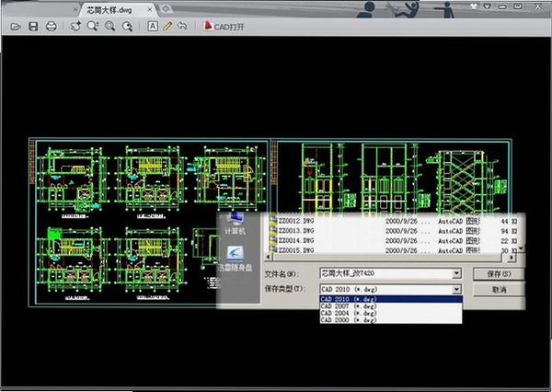Pick the zoom extents magnifier icon
The height and width of the screenshot is (392, 552).
[128, 26]
